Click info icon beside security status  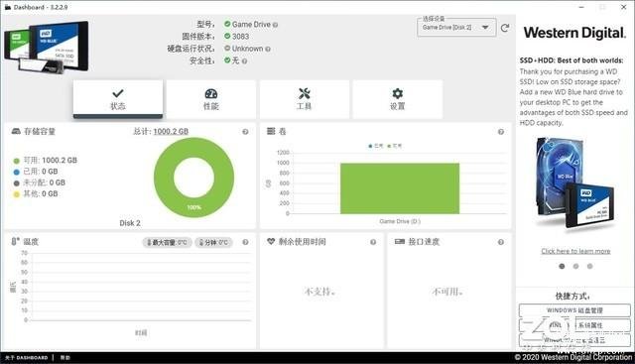tap(244, 61)
